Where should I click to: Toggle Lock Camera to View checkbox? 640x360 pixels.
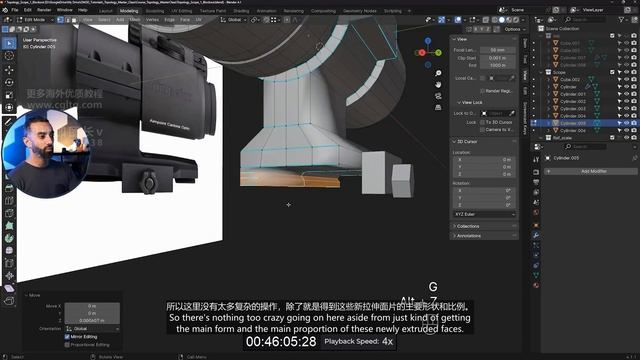coord(482,129)
